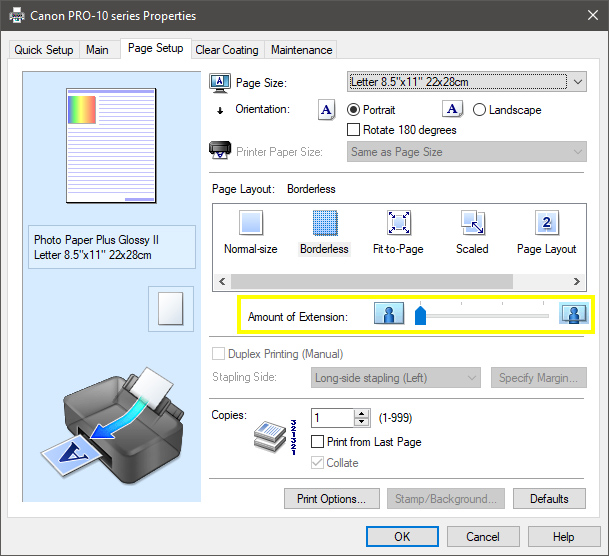The image size is (609, 556).
Task: Reset settings with Defaults button
Action: (x=549, y=498)
